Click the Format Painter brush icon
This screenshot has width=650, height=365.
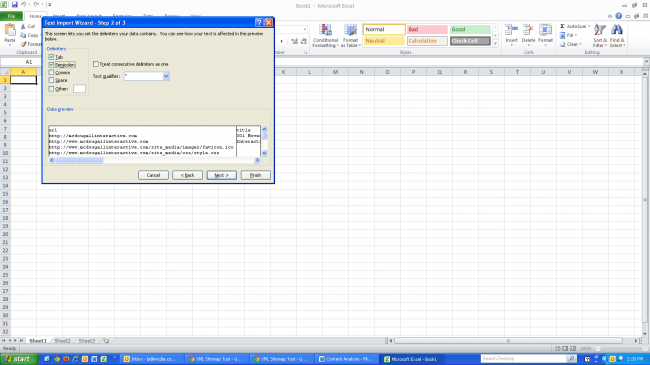coord(23,44)
